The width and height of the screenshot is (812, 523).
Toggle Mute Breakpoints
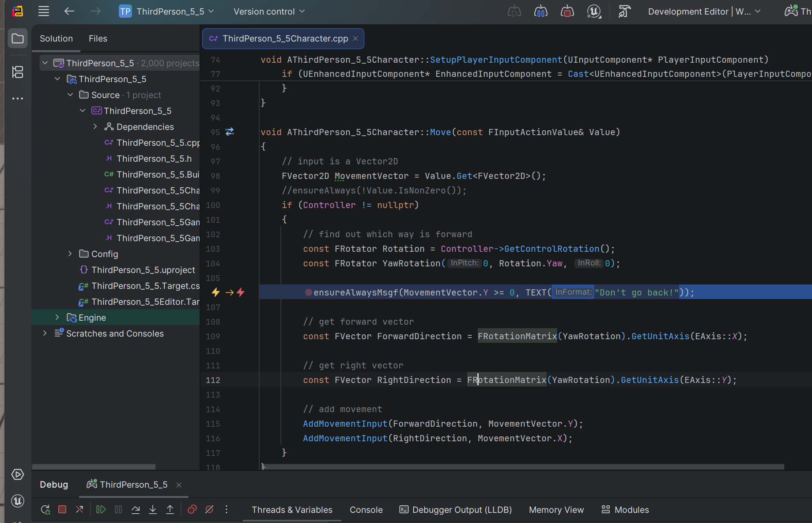(x=209, y=510)
